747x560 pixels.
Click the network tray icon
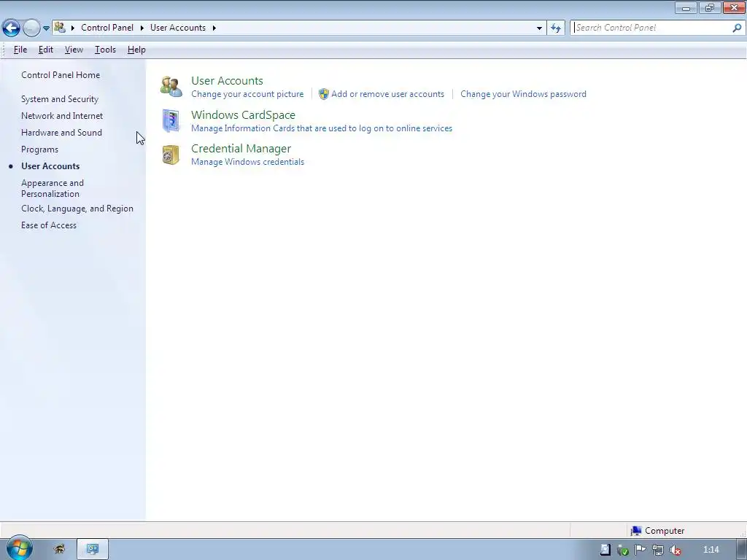[x=658, y=550]
